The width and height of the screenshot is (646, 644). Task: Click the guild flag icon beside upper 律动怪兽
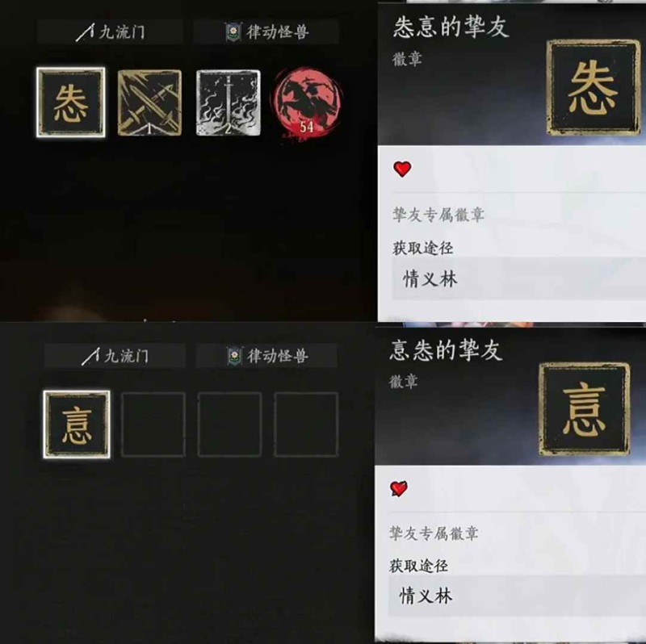click(x=233, y=32)
